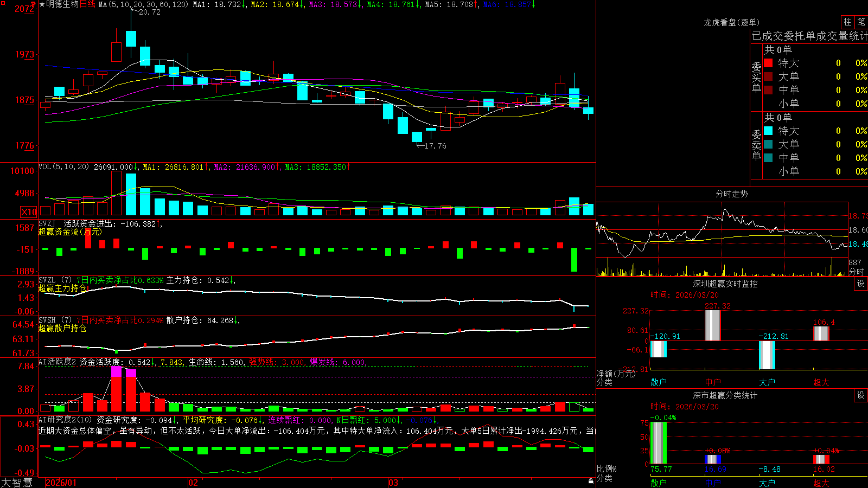Click the 大智慧 logo in bottom-left corner
The height and width of the screenshot is (488, 868).
pos(17,483)
